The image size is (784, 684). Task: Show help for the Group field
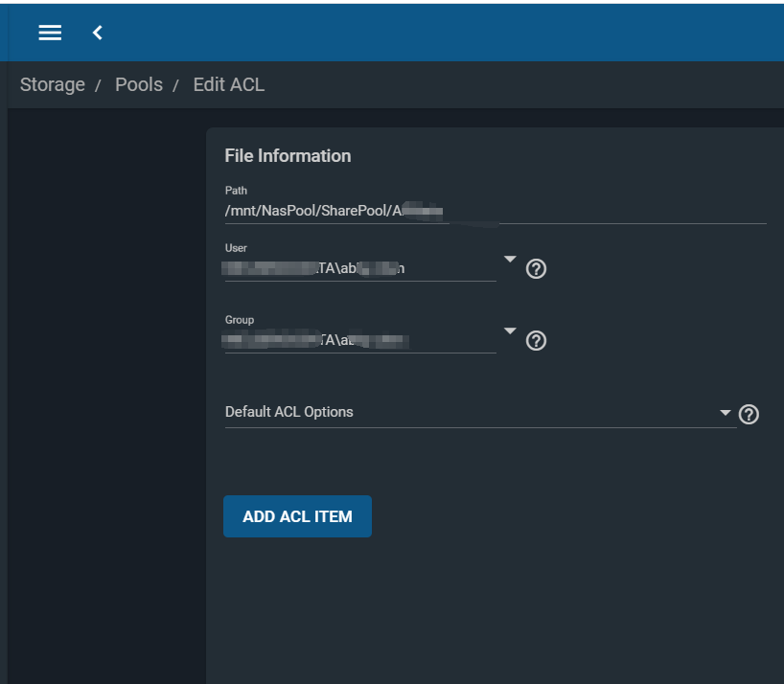coord(536,341)
